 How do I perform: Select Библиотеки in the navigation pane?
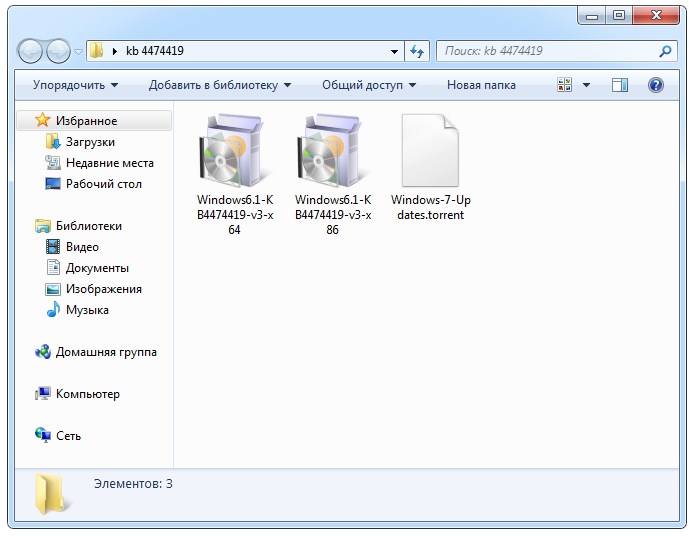point(89,226)
